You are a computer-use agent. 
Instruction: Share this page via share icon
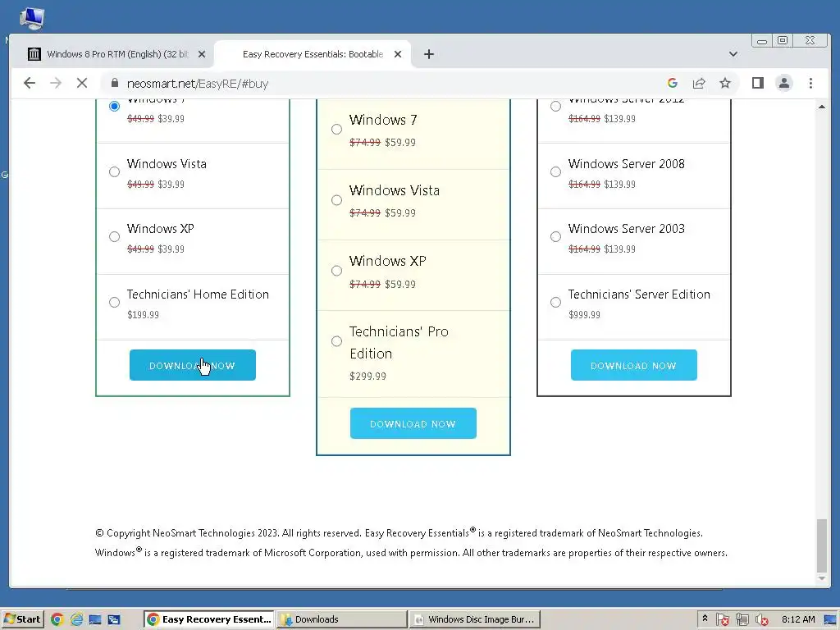coord(699,83)
